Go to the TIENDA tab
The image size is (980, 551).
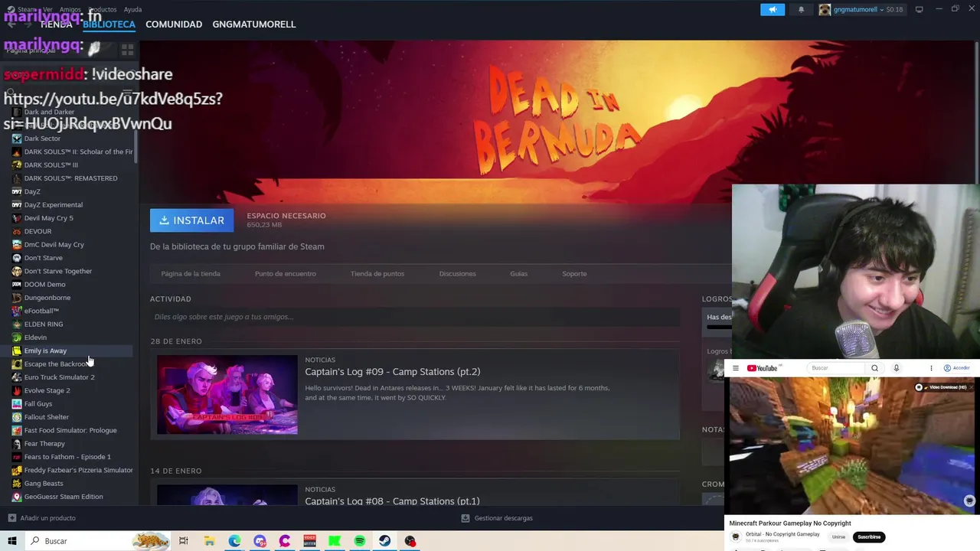[x=56, y=24]
